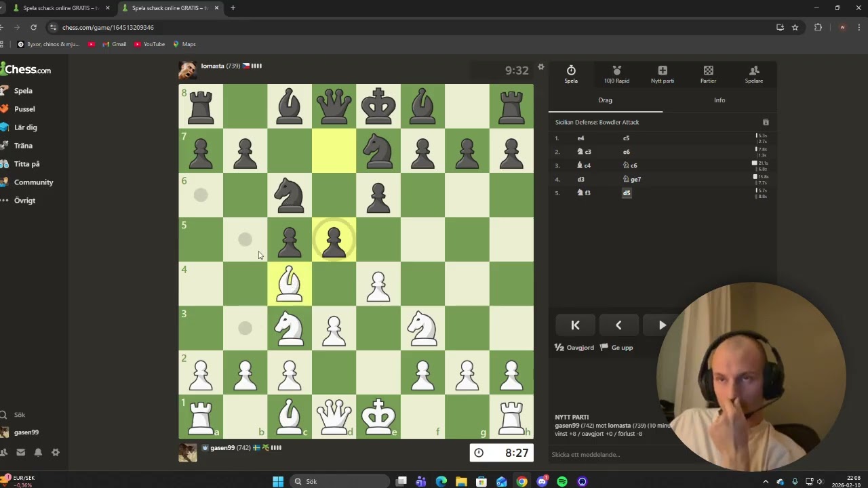The width and height of the screenshot is (868, 488).
Task: Move bishop to the b5 hint dot
Action: click(245, 239)
